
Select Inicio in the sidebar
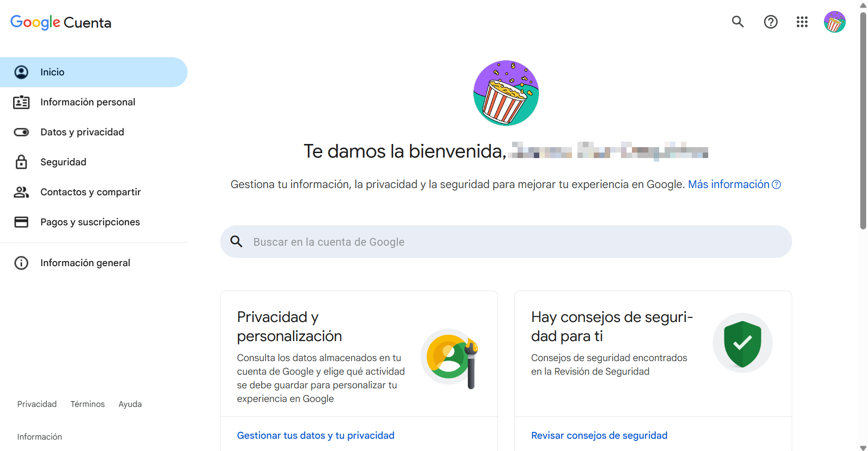52,72
